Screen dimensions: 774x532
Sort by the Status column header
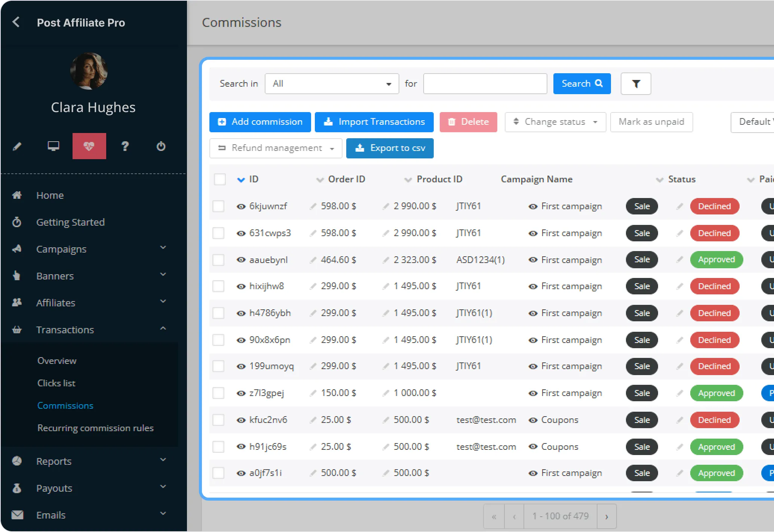coord(682,179)
